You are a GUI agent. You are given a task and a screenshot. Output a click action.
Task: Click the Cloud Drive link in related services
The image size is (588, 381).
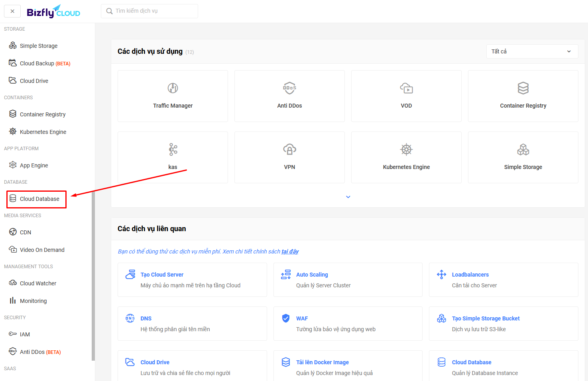point(155,362)
